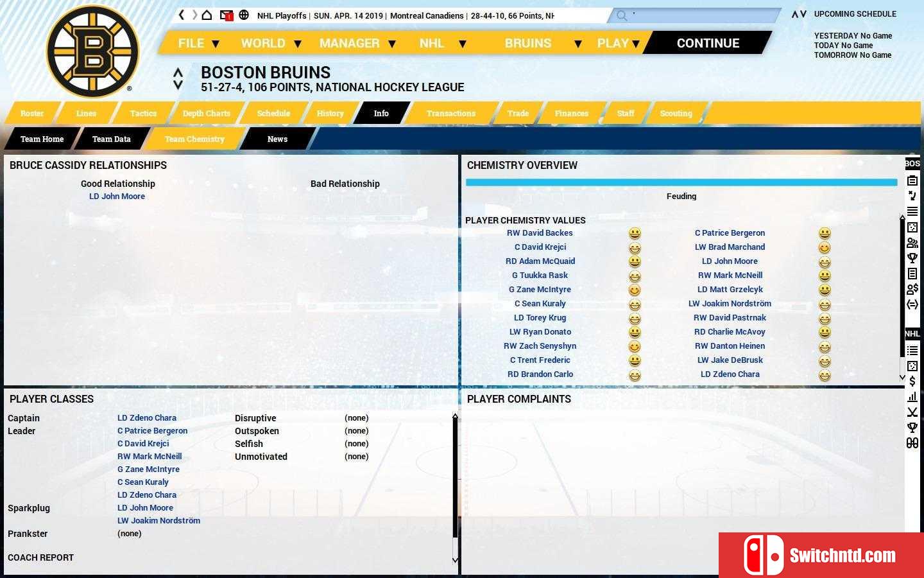
Task: Switch to the Tactics tab
Action: [x=143, y=113]
